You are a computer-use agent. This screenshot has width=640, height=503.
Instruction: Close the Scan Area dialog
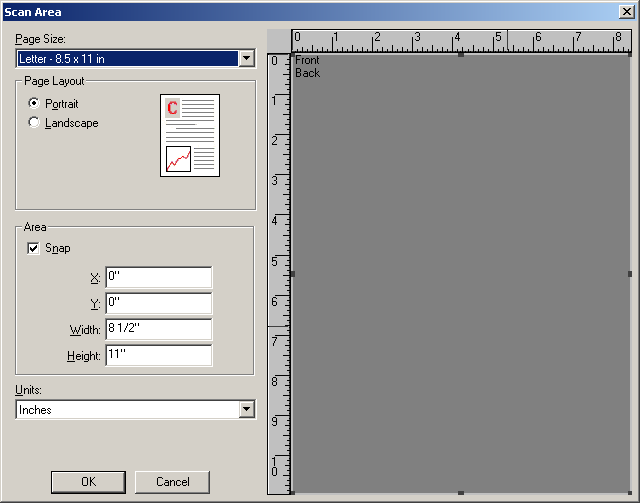coord(626,11)
